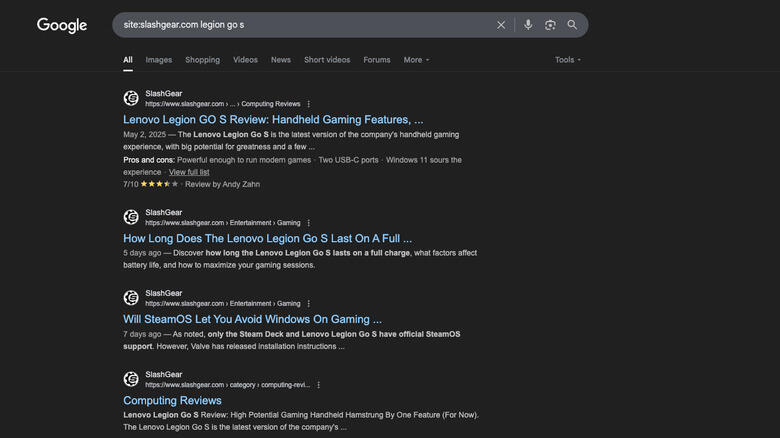Open three-dot menu for SteamOS result
The height and width of the screenshot is (438, 780).
click(308, 304)
